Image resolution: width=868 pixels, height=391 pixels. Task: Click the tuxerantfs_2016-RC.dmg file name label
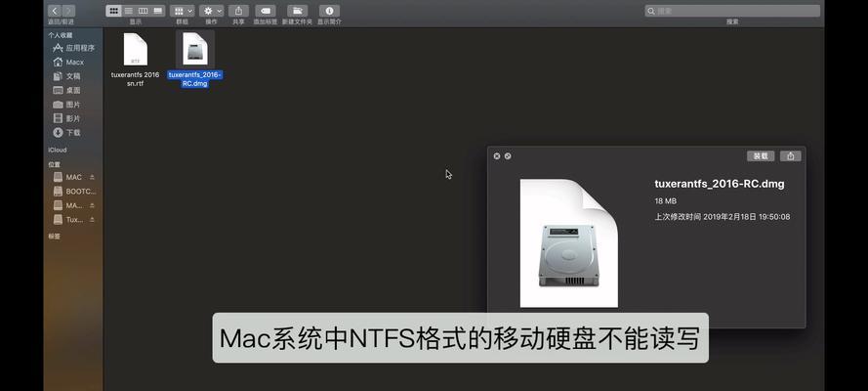195,79
